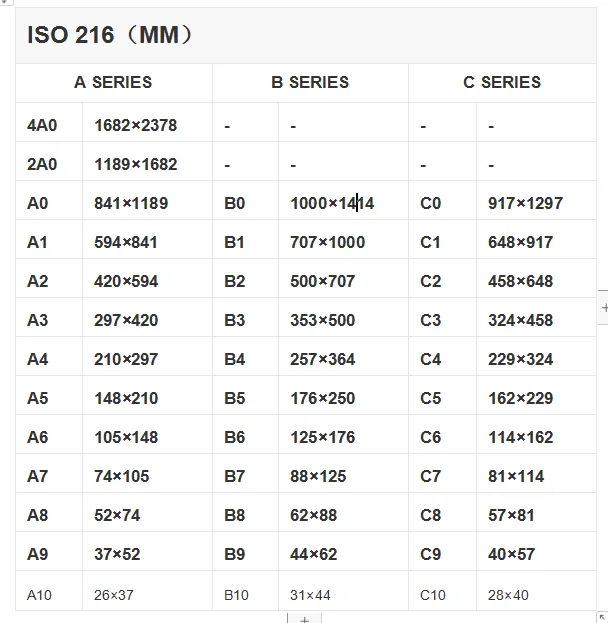Click the 4A0 label cell

click(42, 126)
